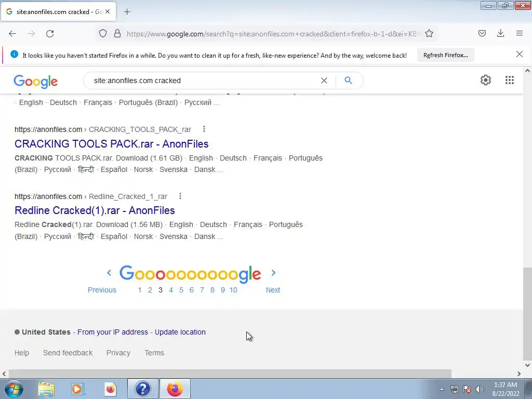Click the left chevron above Previous
Screen dimensions: 532x399
109,273
